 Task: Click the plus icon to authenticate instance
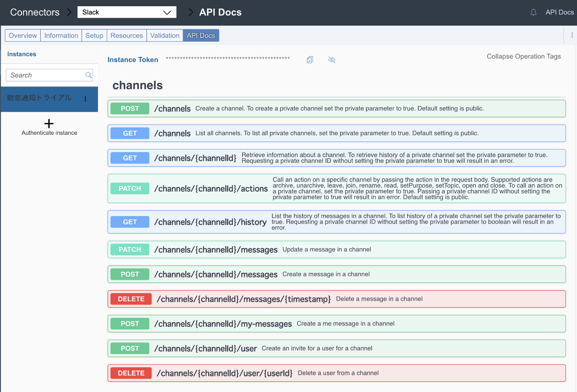click(49, 124)
